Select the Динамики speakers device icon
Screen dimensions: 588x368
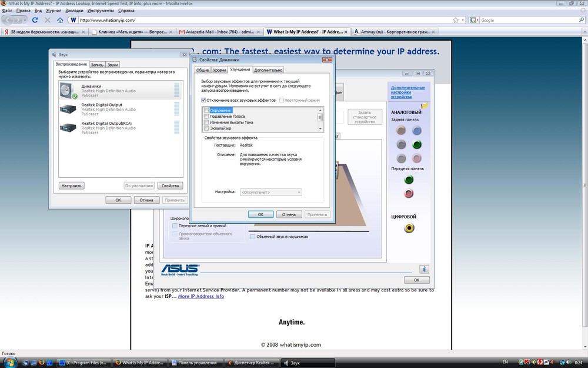pyautogui.click(x=68, y=89)
